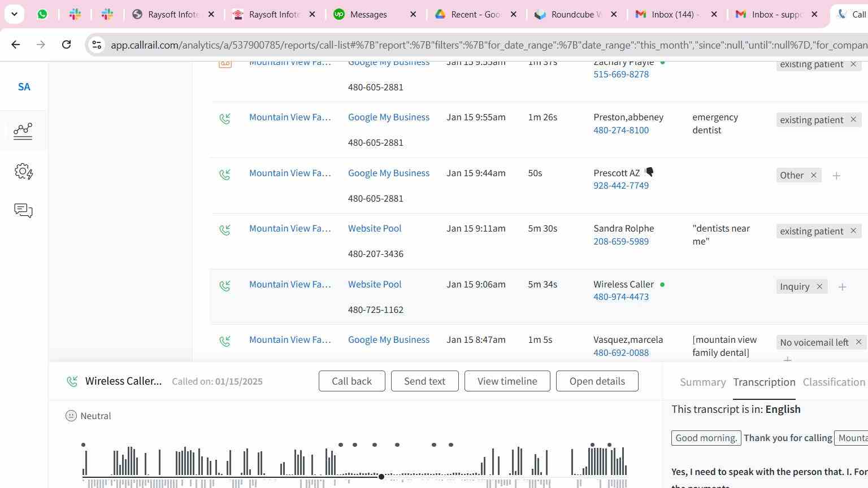The width and height of the screenshot is (868, 488).
Task: Remove the No voicemail left tag
Action: pos(858,342)
